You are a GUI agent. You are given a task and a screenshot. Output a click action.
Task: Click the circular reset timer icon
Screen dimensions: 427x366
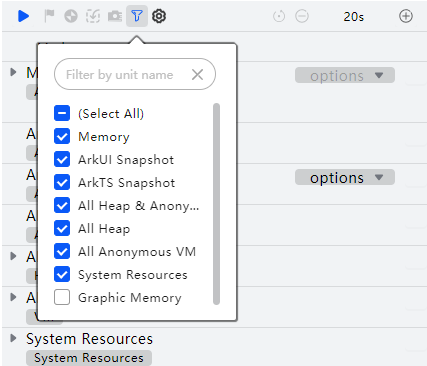pos(279,16)
